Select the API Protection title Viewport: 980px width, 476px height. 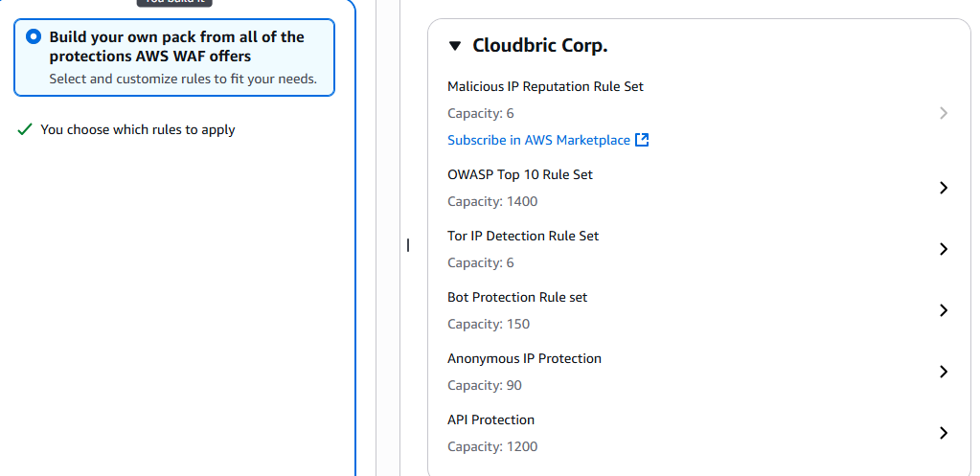(490, 419)
